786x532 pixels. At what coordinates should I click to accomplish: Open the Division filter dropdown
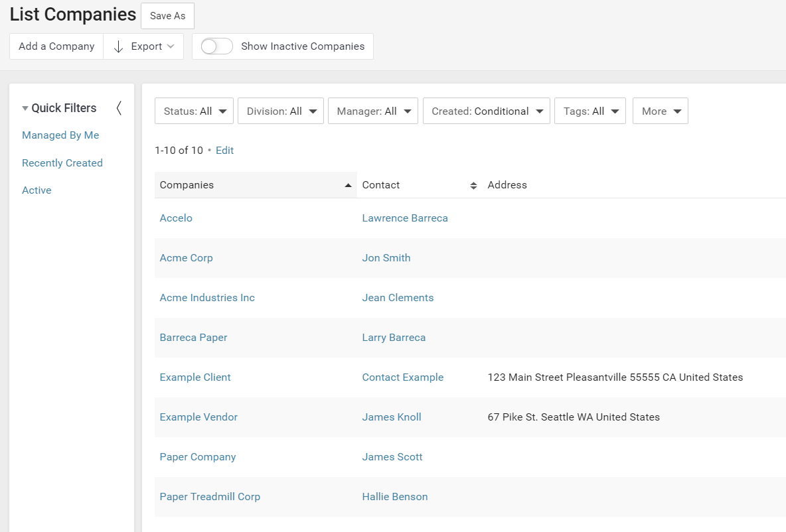tap(280, 111)
